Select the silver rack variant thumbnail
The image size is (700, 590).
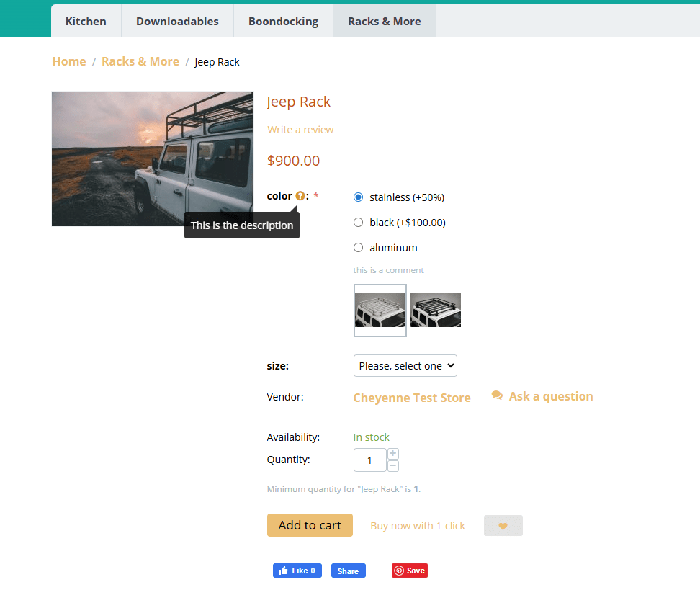coord(380,310)
